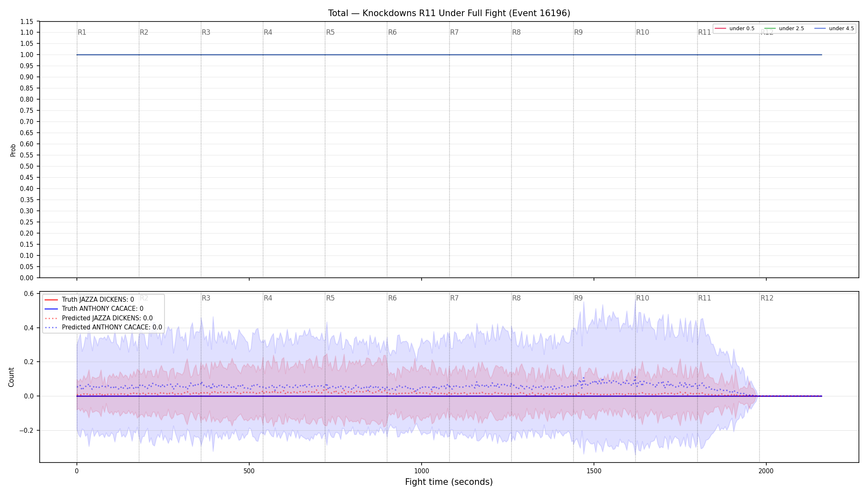Click the 1000 tick on the fight time axis
The image size is (868, 496).
(422, 471)
